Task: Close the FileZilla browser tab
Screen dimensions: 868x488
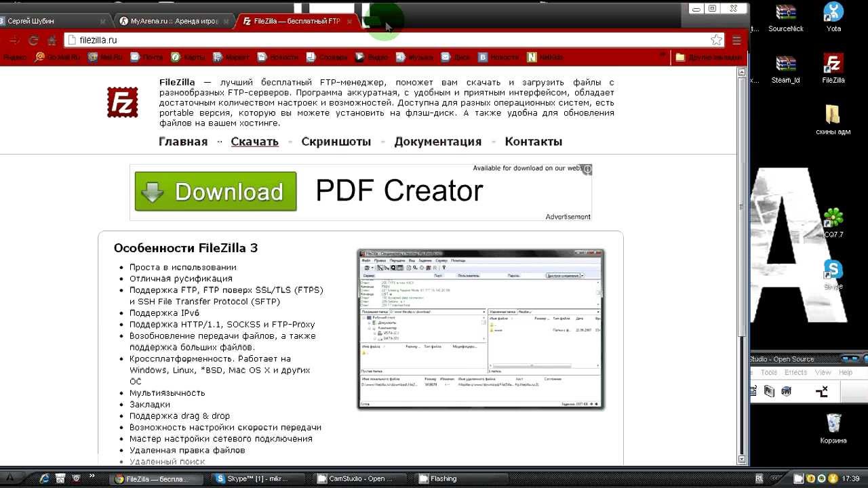Action: (x=350, y=21)
